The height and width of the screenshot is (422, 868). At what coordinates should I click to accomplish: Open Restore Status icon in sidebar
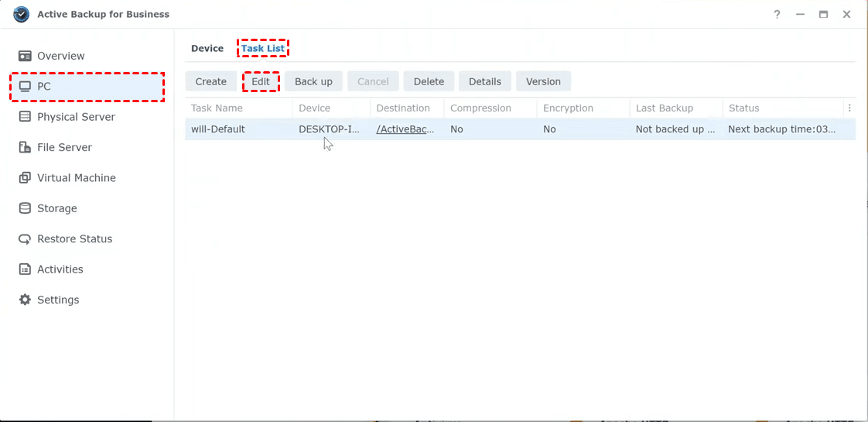(25, 239)
